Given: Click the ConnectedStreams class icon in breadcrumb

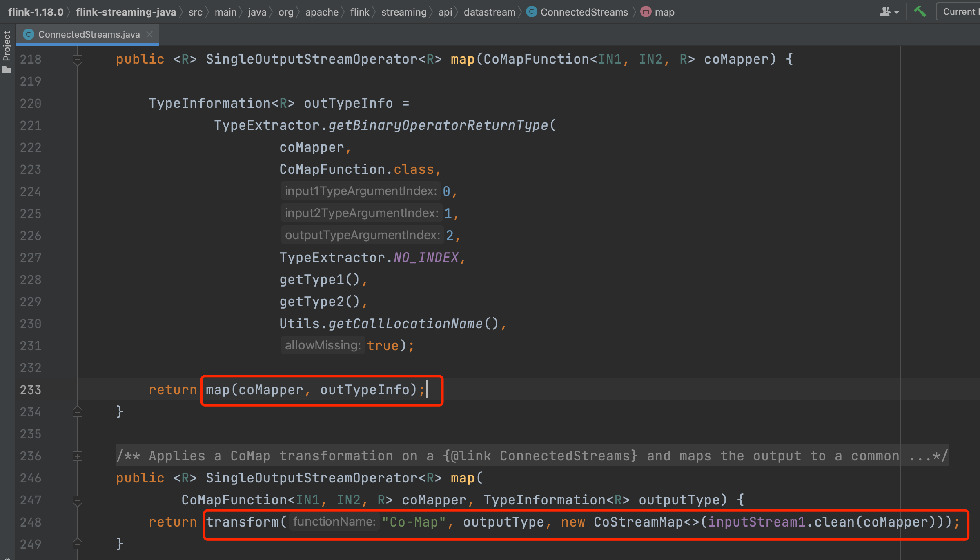Looking at the screenshot, I should tap(531, 12).
